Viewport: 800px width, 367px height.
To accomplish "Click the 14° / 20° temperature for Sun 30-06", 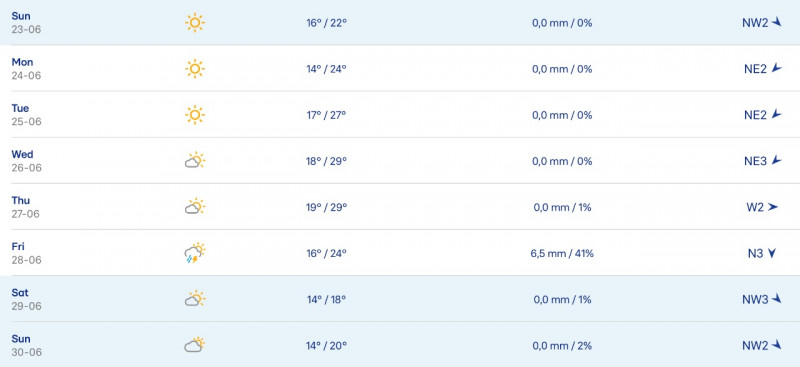I will [327, 346].
